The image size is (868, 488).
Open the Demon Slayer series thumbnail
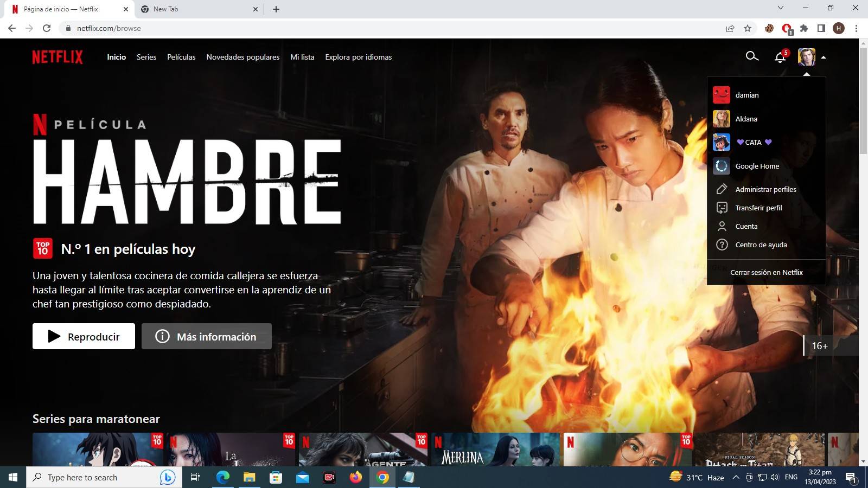pyautogui.click(x=98, y=450)
